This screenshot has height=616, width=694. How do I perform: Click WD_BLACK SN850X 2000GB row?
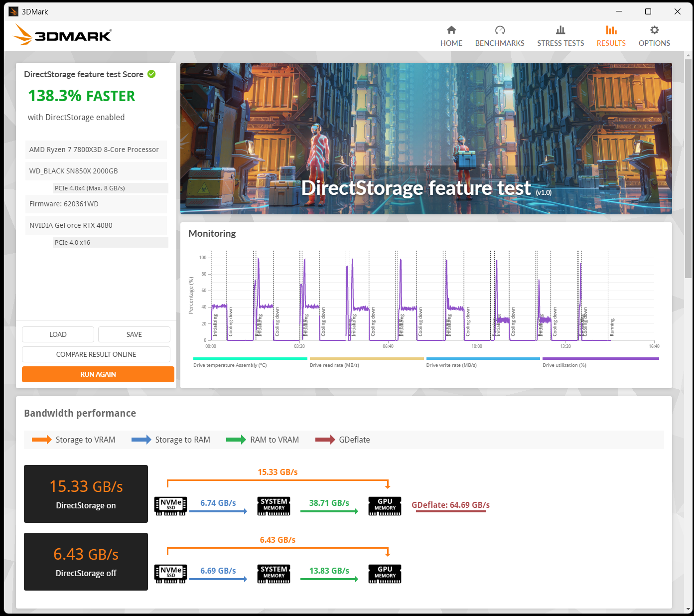(x=96, y=171)
